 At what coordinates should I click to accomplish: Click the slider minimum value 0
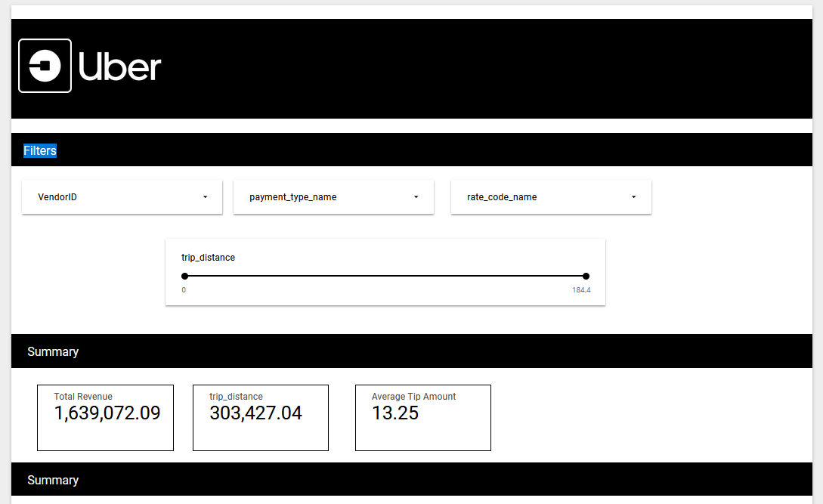click(x=184, y=290)
